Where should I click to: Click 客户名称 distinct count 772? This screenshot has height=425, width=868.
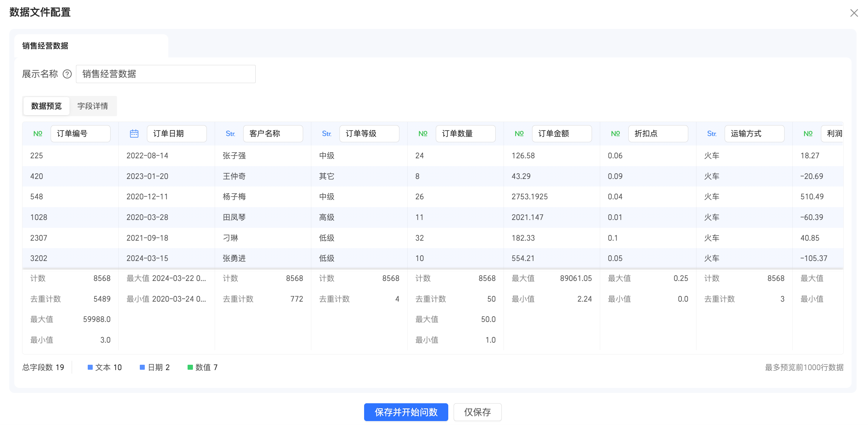[297, 299]
